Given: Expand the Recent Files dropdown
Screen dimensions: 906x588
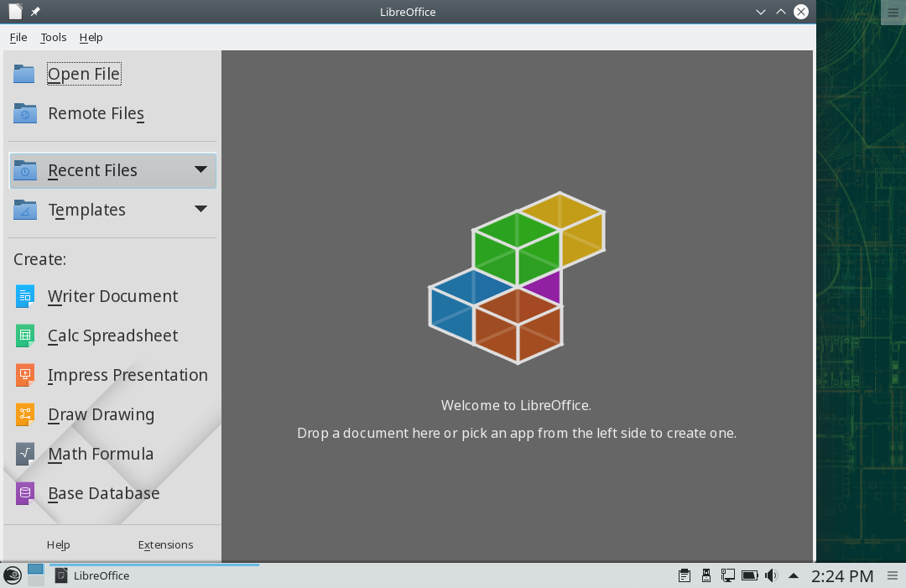Looking at the screenshot, I should pos(200,170).
